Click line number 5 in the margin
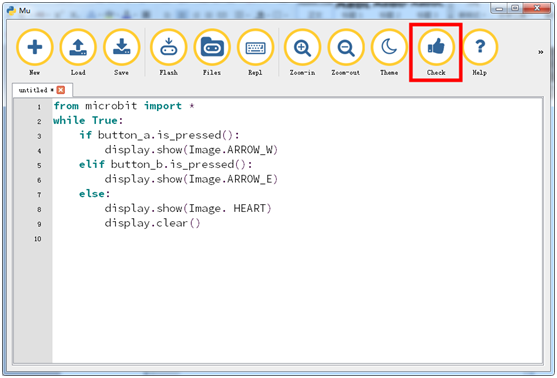Image resolution: width=557 pixels, height=378 pixels. pos(39,166)
